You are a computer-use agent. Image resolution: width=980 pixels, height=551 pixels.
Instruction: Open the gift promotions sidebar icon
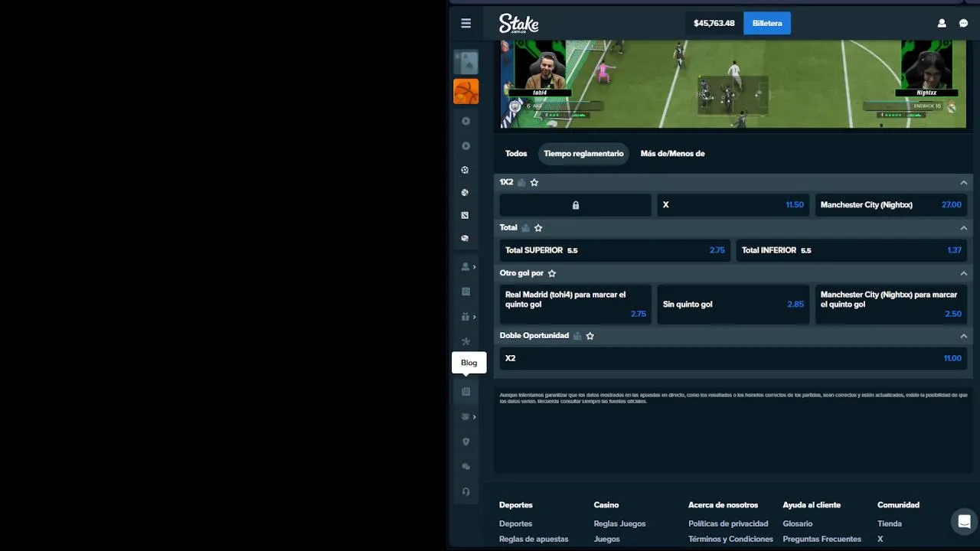click(465, 317)
